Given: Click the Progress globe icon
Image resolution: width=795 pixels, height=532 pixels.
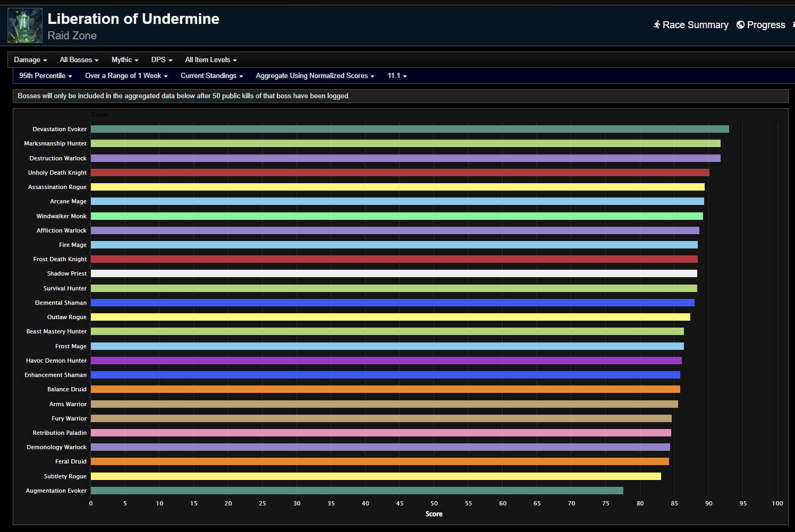Looking at the screenshot, I should [x=740, y=25].
